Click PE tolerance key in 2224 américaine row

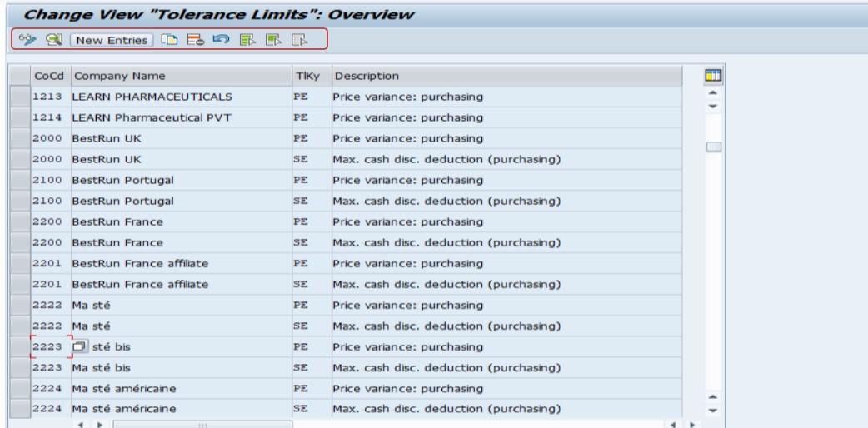pyautogui.click(x=312, y=389)
